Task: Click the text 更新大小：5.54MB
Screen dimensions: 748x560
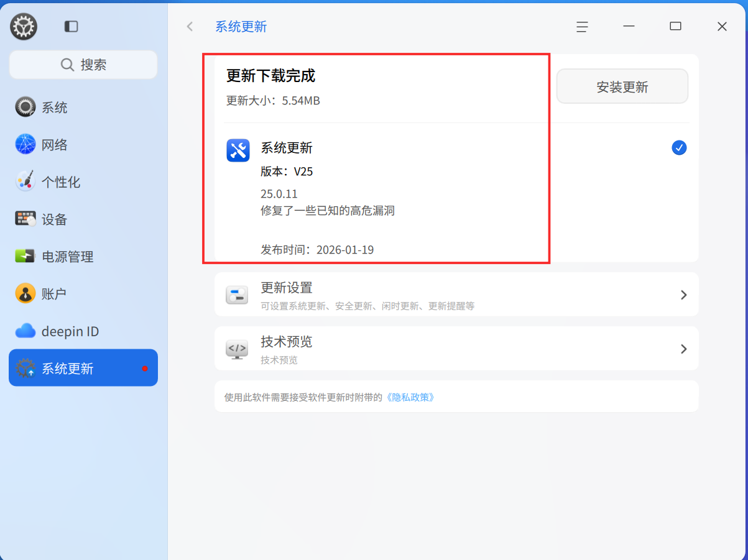Action: pyautogui.click(x=273, y=101)
